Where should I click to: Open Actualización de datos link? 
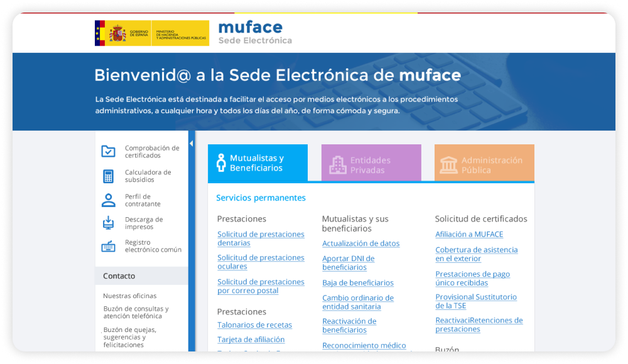click(x=361, y=244)
